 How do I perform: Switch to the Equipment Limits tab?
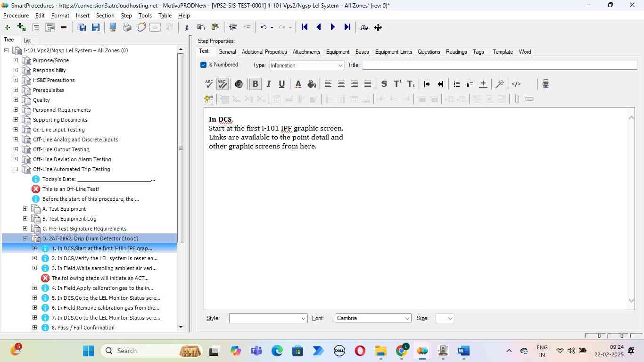(394, 52)
